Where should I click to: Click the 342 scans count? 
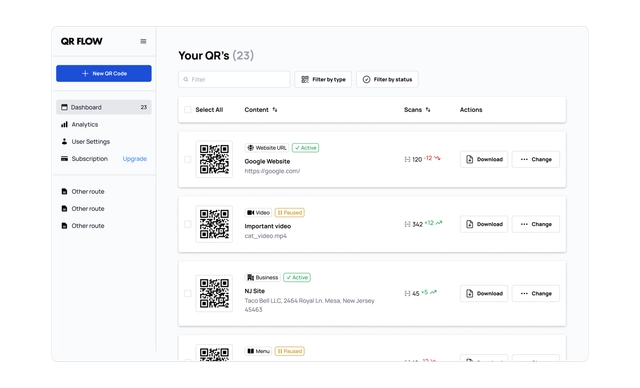(x=417, y=224)
